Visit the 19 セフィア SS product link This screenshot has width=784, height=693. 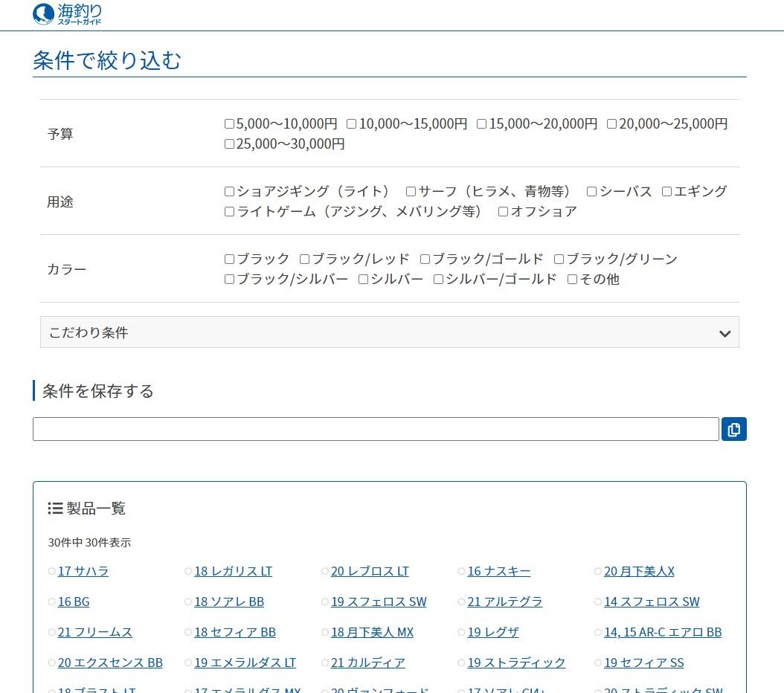643,663
